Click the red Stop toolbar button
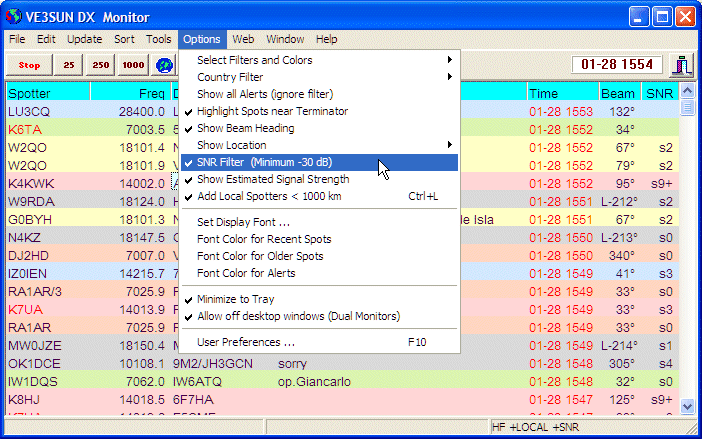The image size is (702, 439). (29, 65)
